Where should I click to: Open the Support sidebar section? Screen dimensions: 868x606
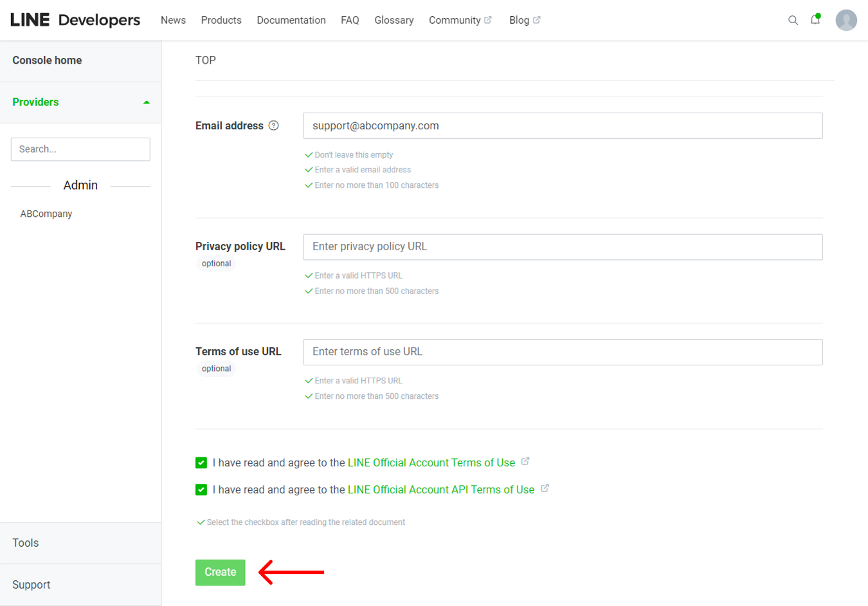(x=31, y=585)
